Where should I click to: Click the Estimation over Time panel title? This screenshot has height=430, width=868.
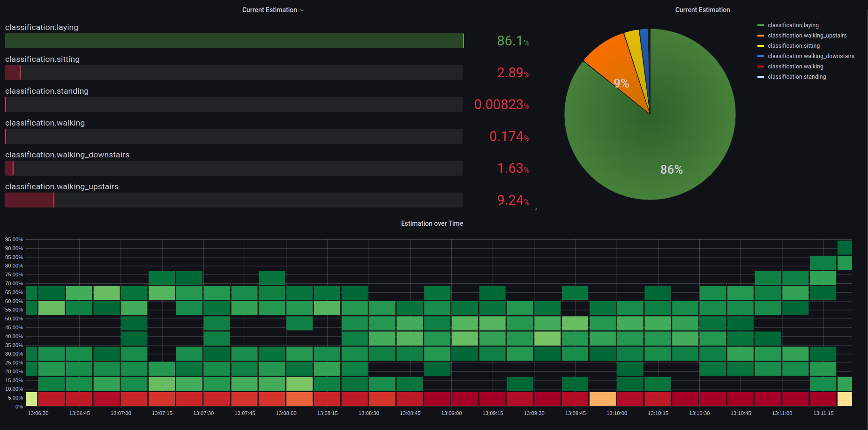(x=432, y=223)
